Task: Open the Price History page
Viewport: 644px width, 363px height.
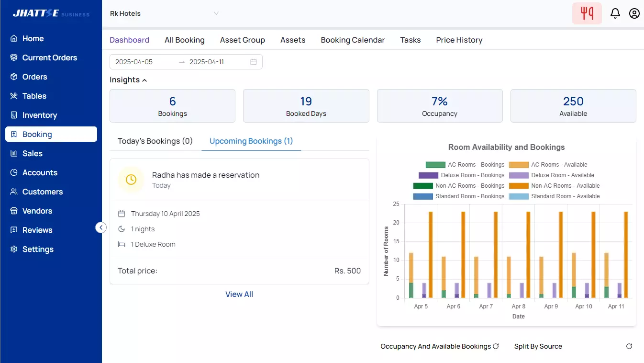Action: click(459, 40)
